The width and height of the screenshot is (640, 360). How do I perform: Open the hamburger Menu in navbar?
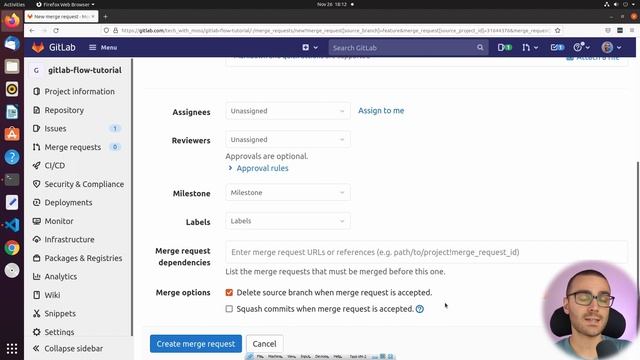103,47
